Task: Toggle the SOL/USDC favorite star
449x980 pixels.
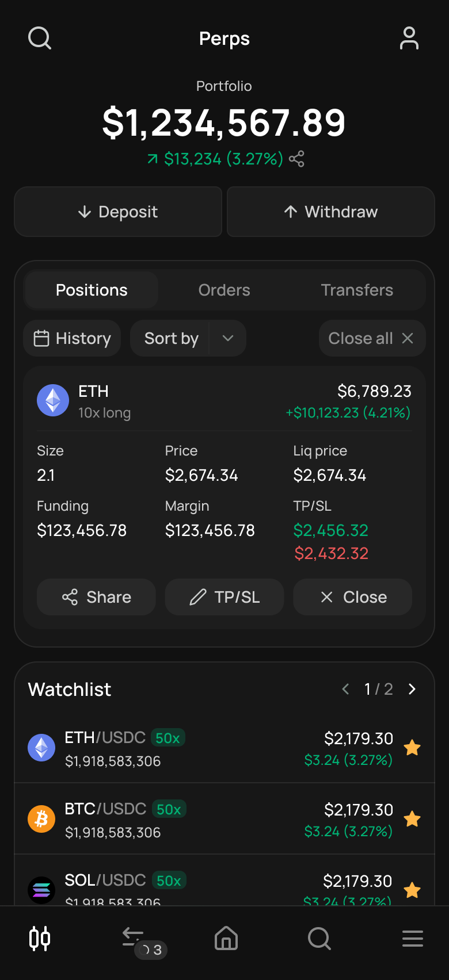Action: tap(412, 890)
